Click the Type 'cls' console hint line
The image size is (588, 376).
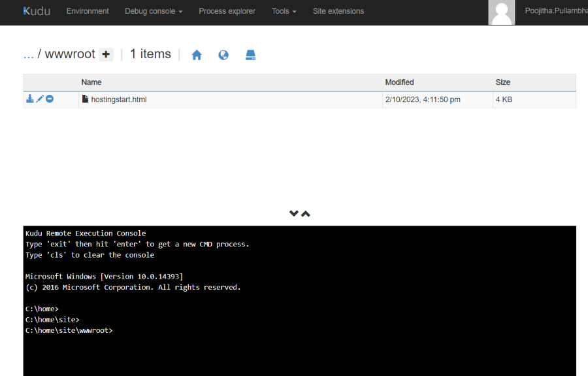90,255
